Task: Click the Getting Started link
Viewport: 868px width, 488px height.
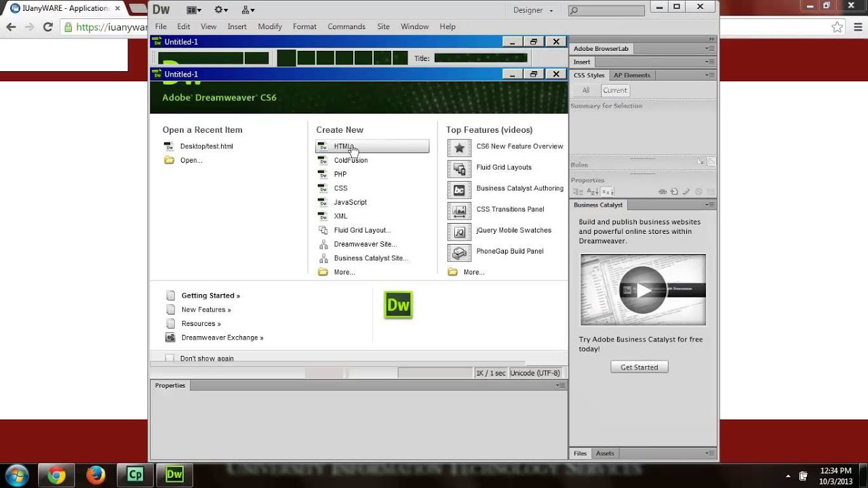Action: pos(211,296)
